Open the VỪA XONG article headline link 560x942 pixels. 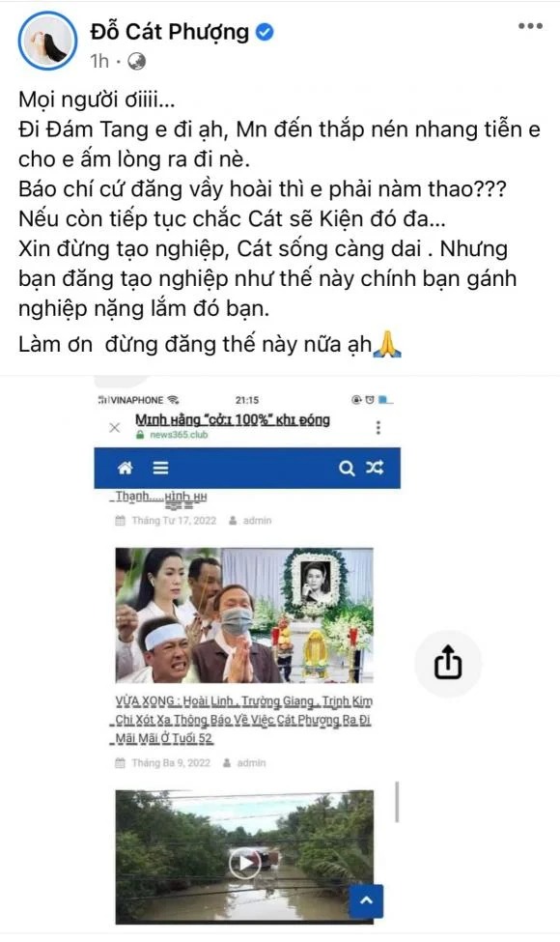click(x=243, y=719)
